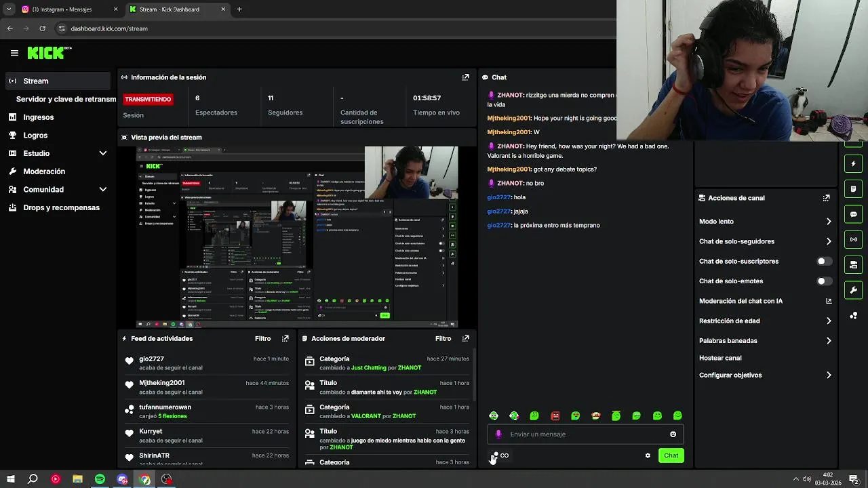This screenshot has width=868, height=488.
Task: Click gio2727's message 'hola' in chat
Action: point(519,197)
